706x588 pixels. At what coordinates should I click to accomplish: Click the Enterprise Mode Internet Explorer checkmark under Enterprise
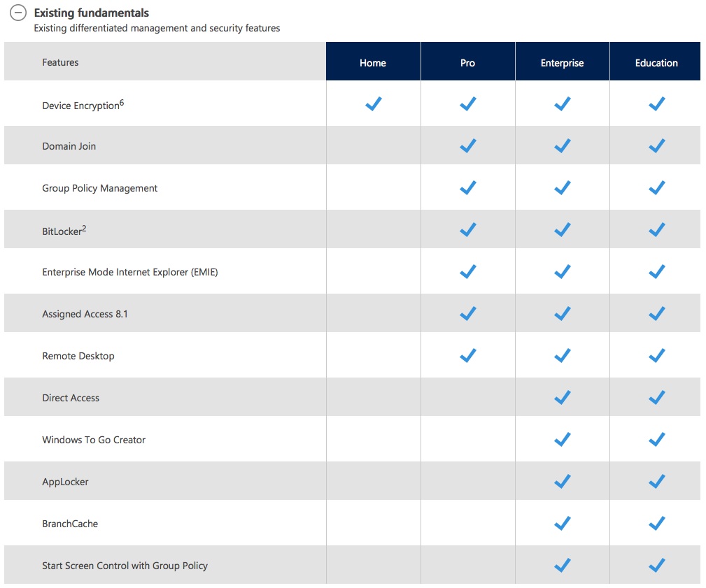(562, 271)
